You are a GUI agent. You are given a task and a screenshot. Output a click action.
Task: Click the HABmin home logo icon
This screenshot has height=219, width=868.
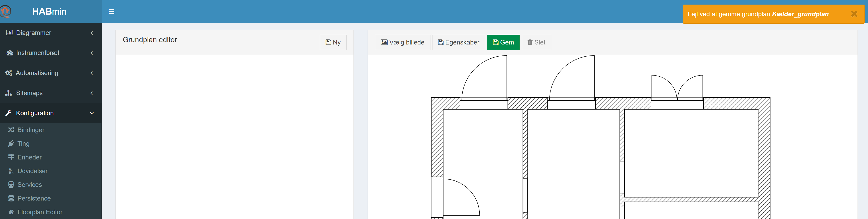[x=6, y=11]
